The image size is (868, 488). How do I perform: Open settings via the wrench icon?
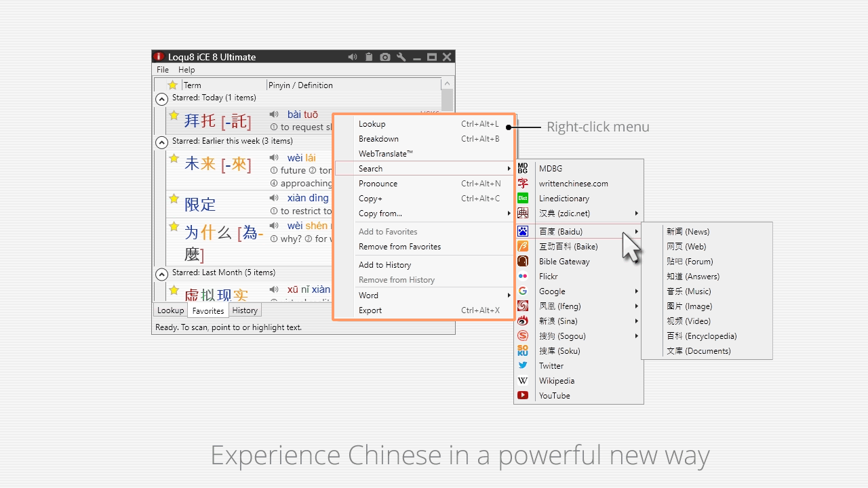coord(401,57)
